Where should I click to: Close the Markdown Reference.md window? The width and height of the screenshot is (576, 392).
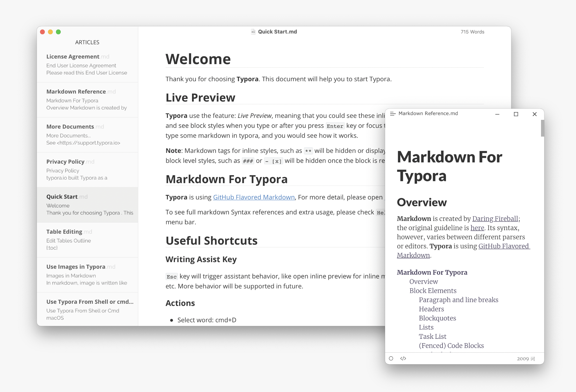(535, 114)
